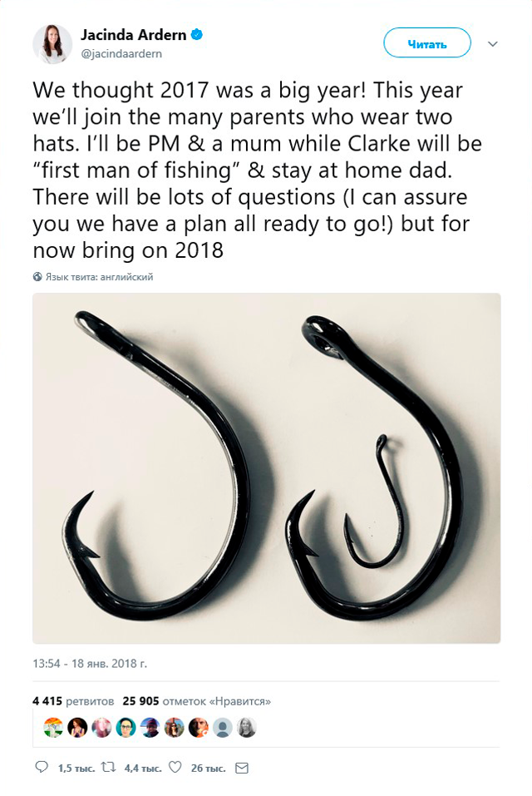Click the 1,5 тыс. replies count

point(76,768)
